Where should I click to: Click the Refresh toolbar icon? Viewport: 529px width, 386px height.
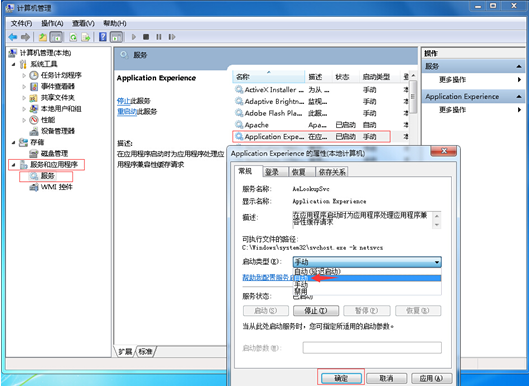point(73,37)
